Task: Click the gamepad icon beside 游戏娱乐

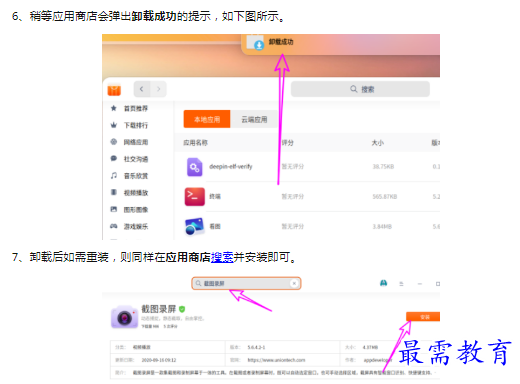Action: pos(114,226)
